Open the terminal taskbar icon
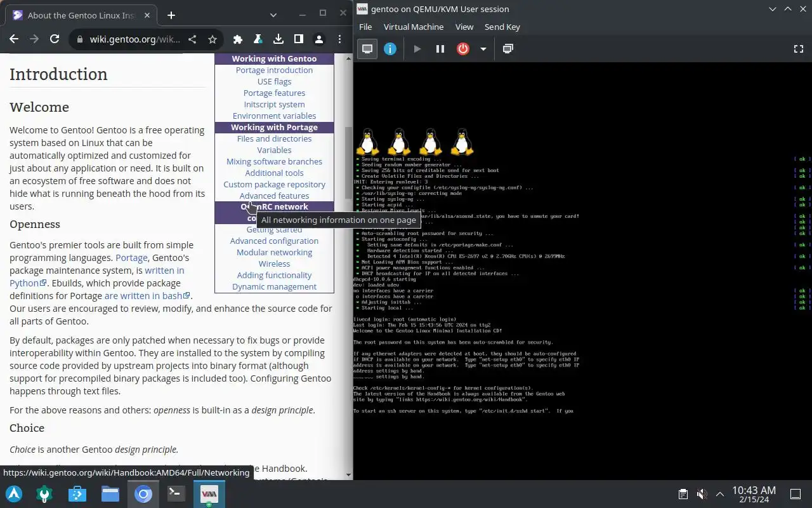Screen dimensions: 812x508 [x=176, y=493]
